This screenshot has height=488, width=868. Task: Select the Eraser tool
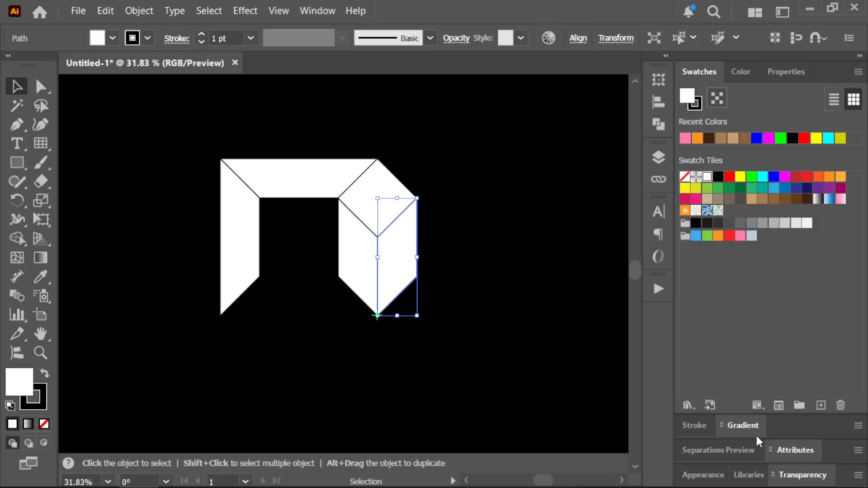[x=41, y=182]
